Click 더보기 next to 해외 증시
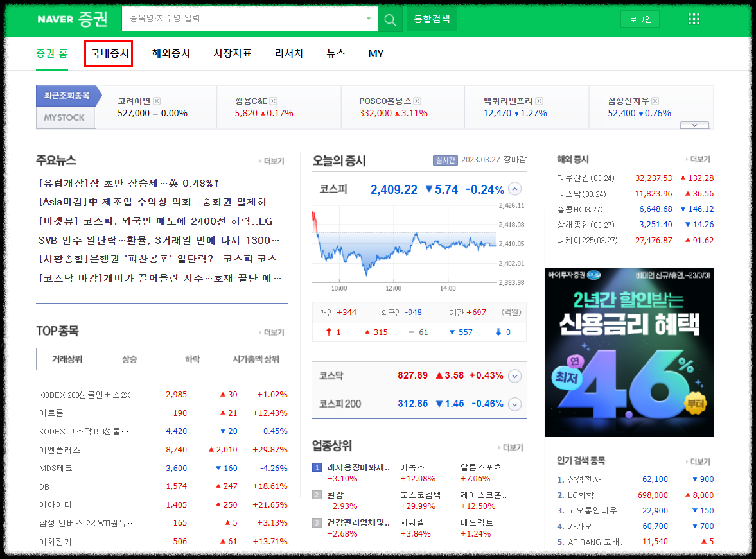Image resolution: width=756 pixels, height=559 pixels. [698, 159]
